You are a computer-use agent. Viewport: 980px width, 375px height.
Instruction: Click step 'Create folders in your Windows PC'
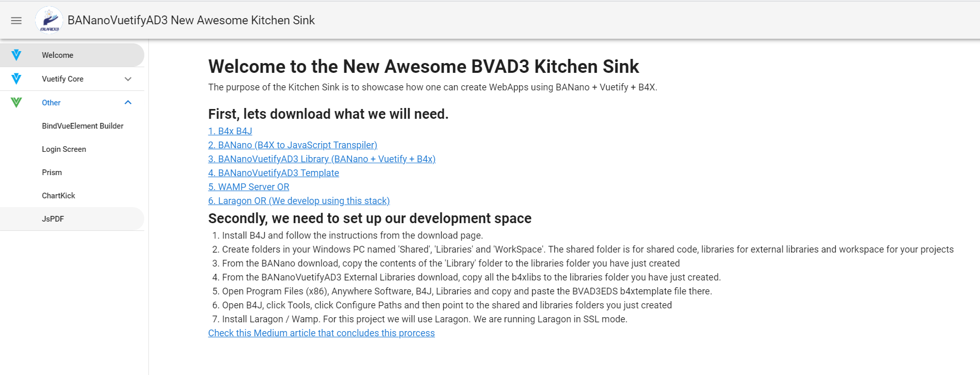pyautogui.click(x=588, y=249)
